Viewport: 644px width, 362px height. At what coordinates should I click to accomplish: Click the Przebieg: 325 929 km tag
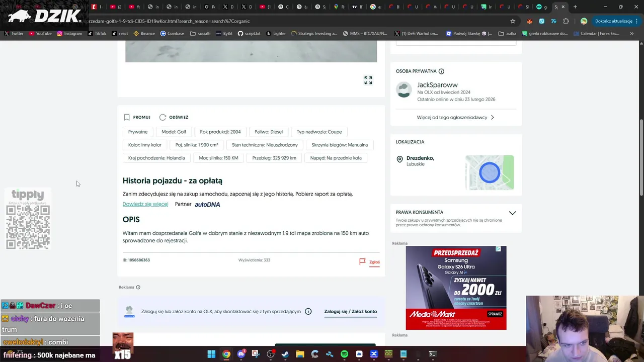[274, 158]
